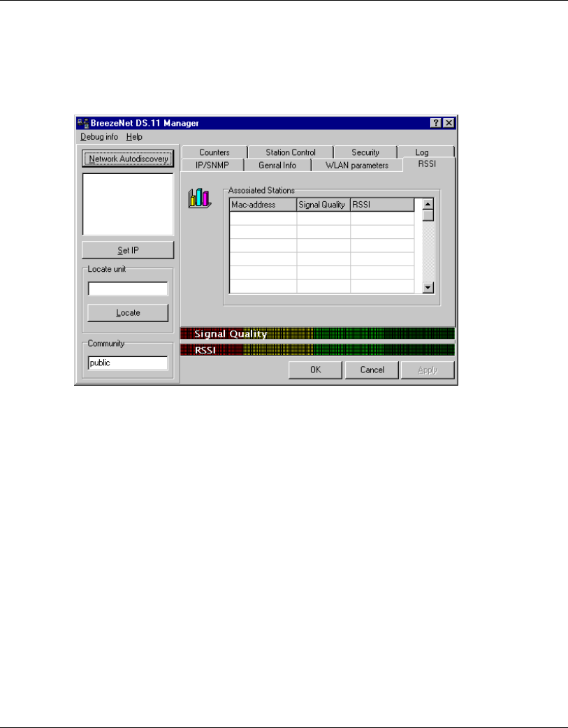
Task: Confirm with the OK button
Action: 315,370
